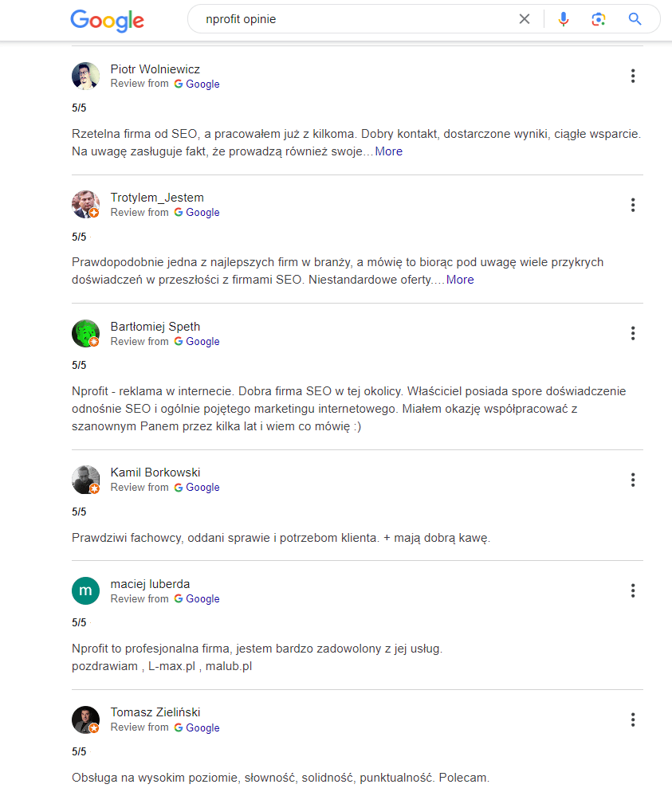Viewport: 672px width, 796px height.
Task: Click the blue magnifier search icon
Action: tap(635, 18)
